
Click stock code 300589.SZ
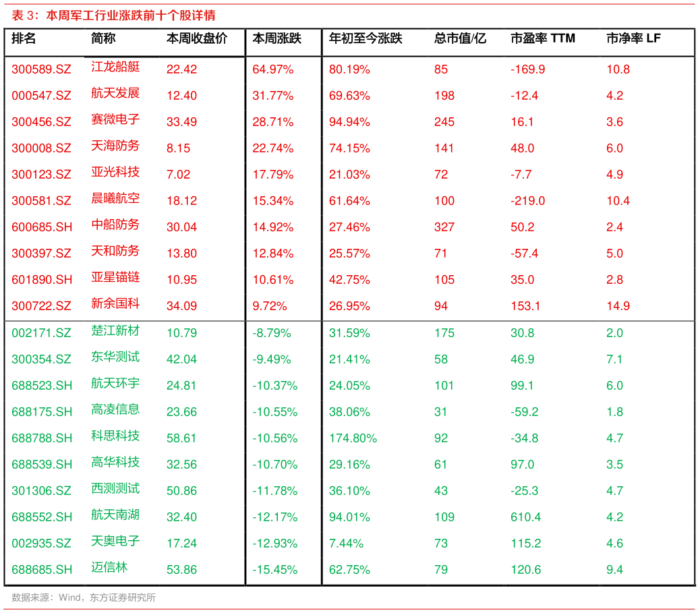[41, 69]
